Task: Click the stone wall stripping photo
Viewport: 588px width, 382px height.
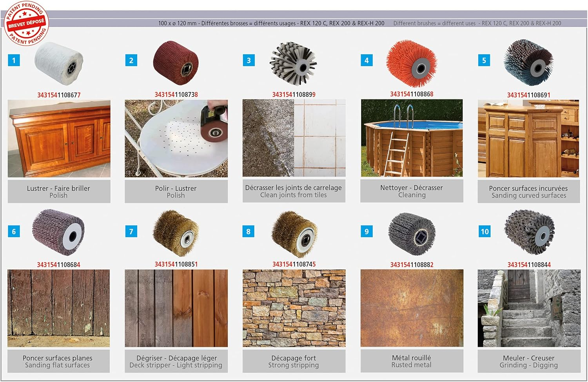Action: click(x=294, y=308)
